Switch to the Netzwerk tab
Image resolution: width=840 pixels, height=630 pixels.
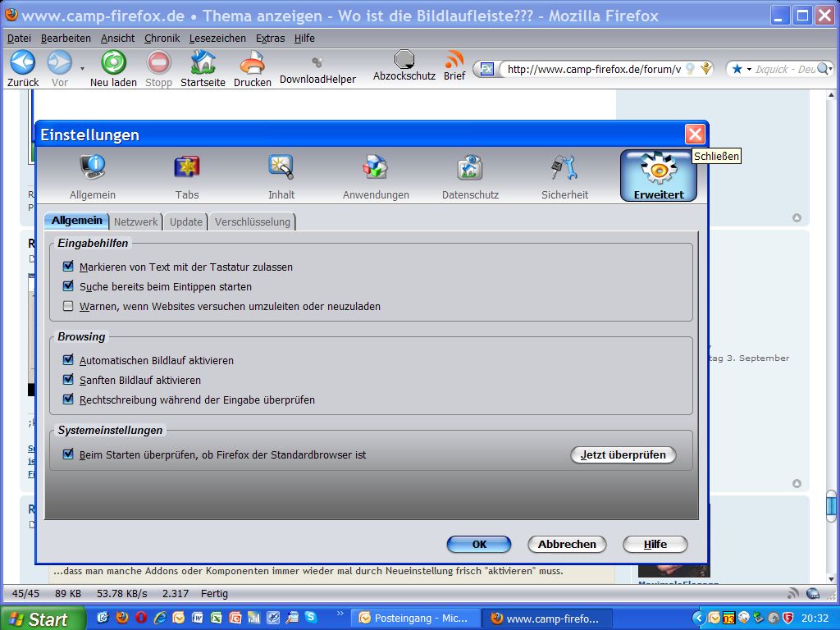pos(135,221)
